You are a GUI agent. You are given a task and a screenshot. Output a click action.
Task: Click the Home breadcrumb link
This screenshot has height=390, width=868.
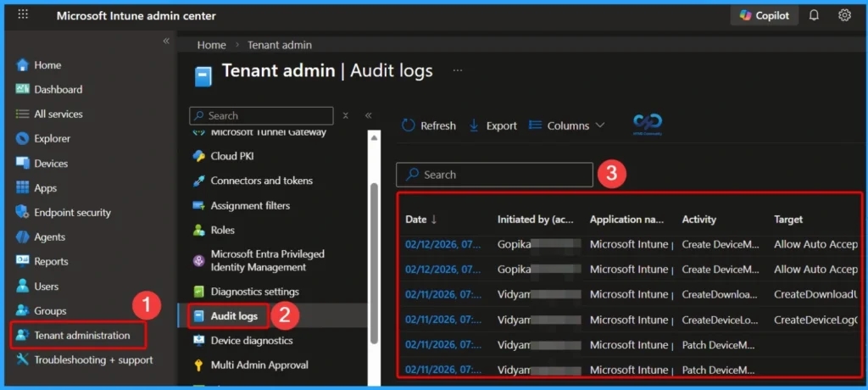click(x=211, y=46)
